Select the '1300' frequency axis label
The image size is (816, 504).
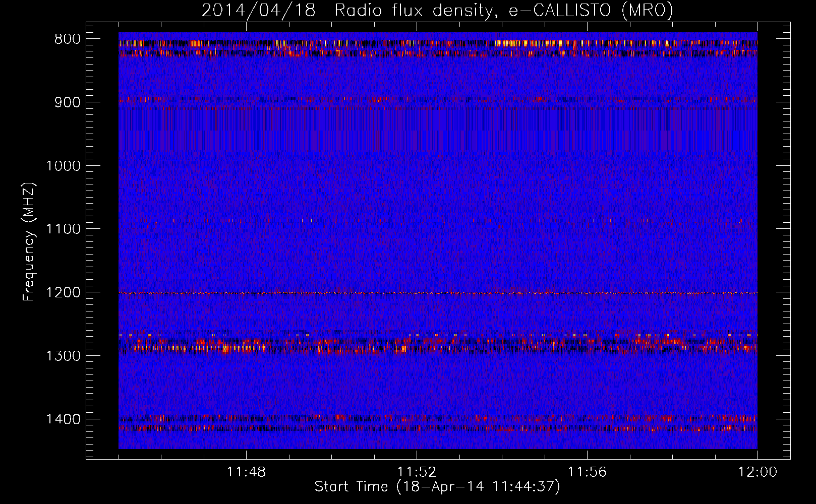coord(63,356)
